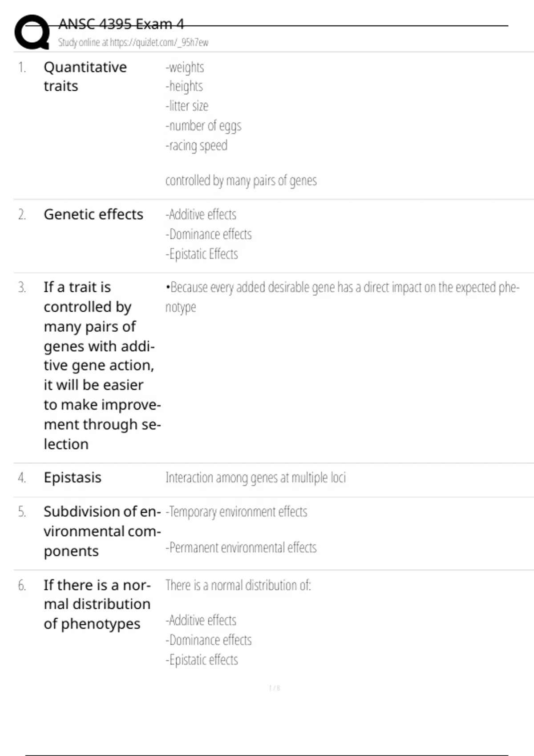
Task: Click the sentence starting There is a normal distribution
Action: coord(238,585)
